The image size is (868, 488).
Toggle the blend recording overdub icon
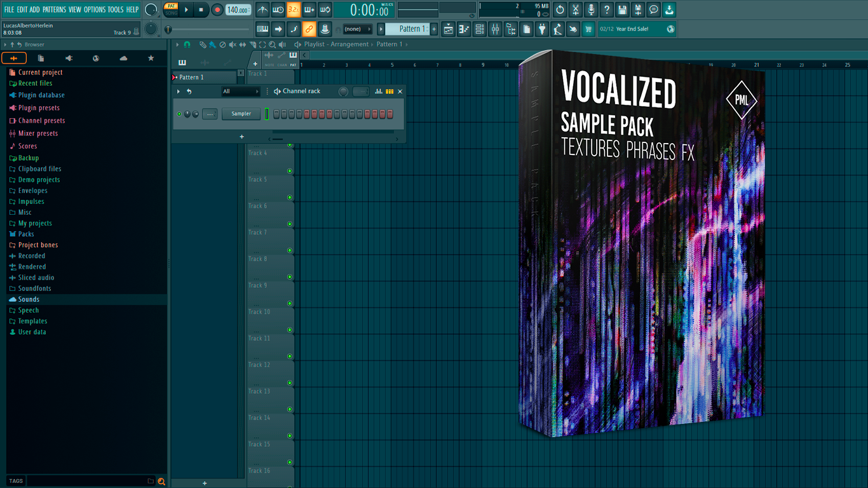click(x=309, y=10)
